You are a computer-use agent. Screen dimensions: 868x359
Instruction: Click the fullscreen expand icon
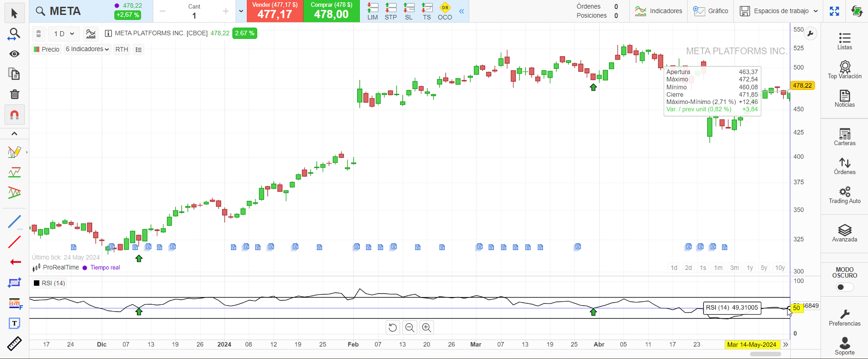(835, 11)
